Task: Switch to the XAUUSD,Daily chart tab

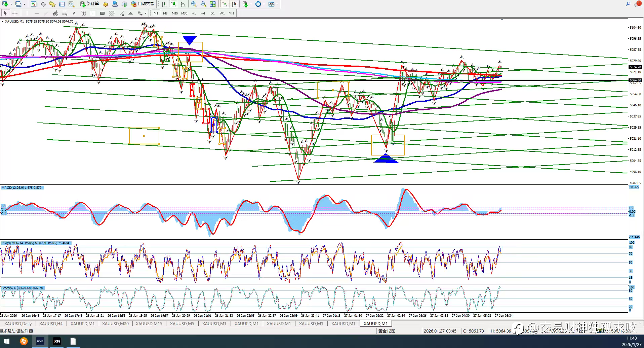Action: tap(18, 323)
